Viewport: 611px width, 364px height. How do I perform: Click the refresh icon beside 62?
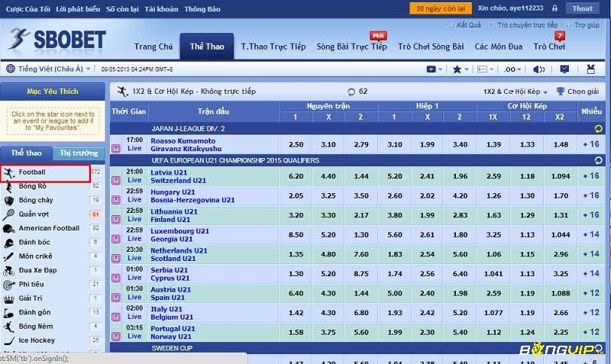click(x=351, y=92)
